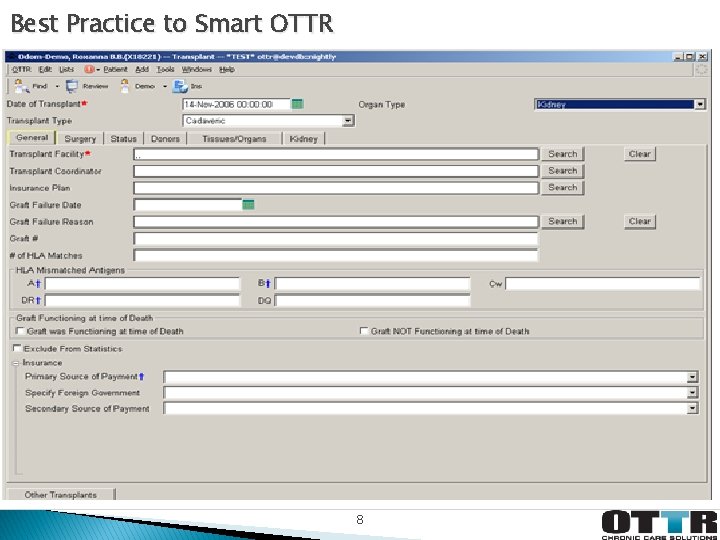Open the Lists menu

pos(67,69)
